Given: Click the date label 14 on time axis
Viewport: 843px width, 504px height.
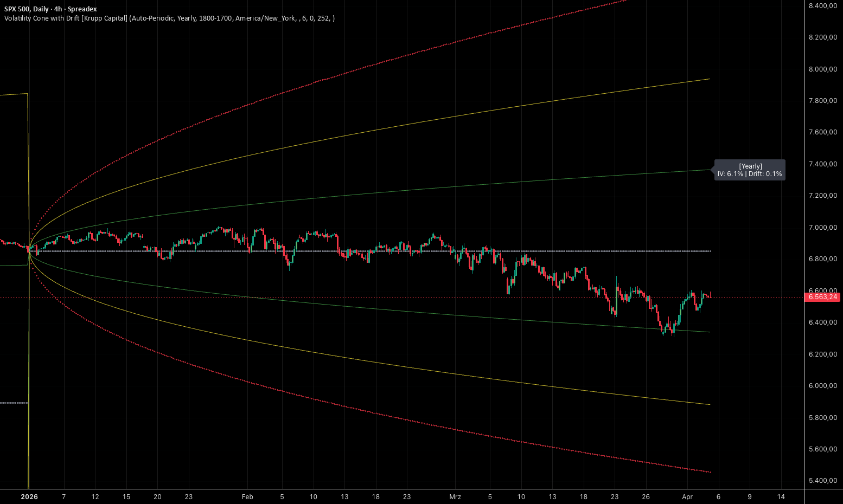Looking at the screenshot, I should (781, 497).
